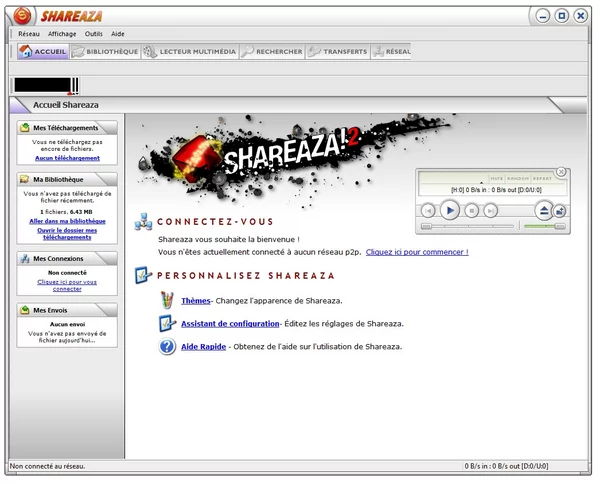Screen dimensions: 600x484
Task: Toggle Random playback mode
Action: click(x=518, y=178)
